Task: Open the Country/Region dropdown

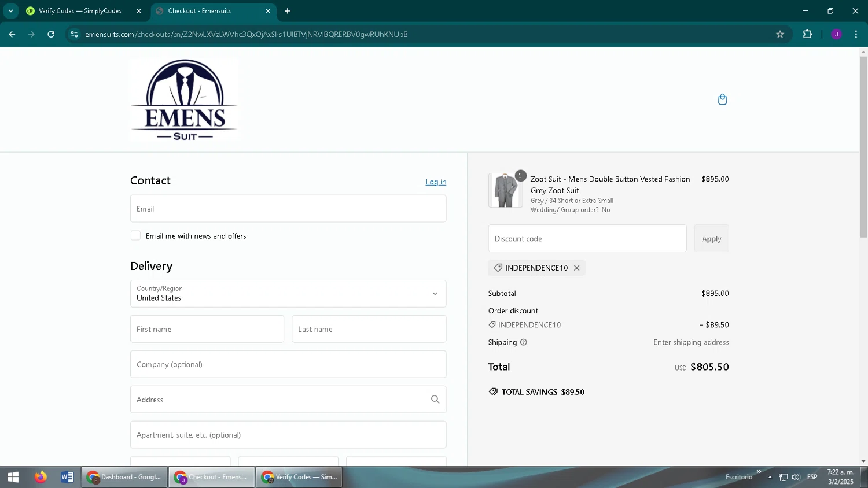Action: coord(288,294)
